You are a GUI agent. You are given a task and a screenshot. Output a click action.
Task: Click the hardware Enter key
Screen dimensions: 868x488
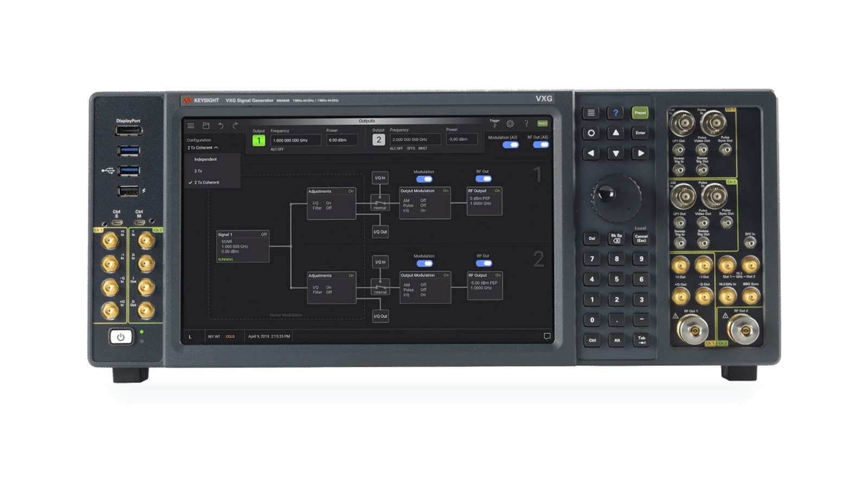[x=641, y=133]
